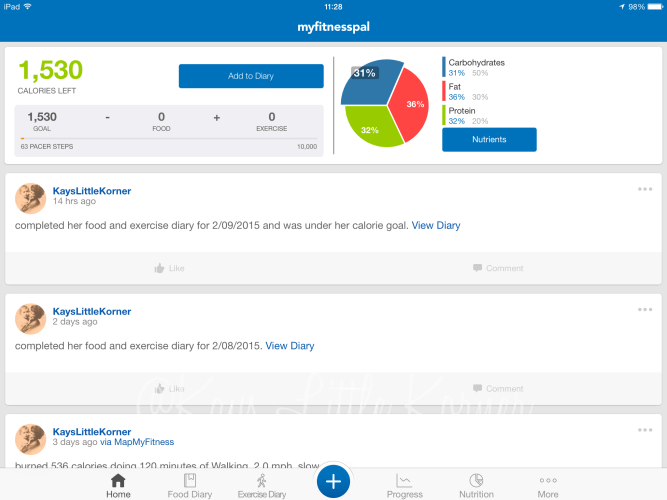667x500 pixels.
Task: Expand options for the 14 hrs ago post
Action: coord(645,189)
